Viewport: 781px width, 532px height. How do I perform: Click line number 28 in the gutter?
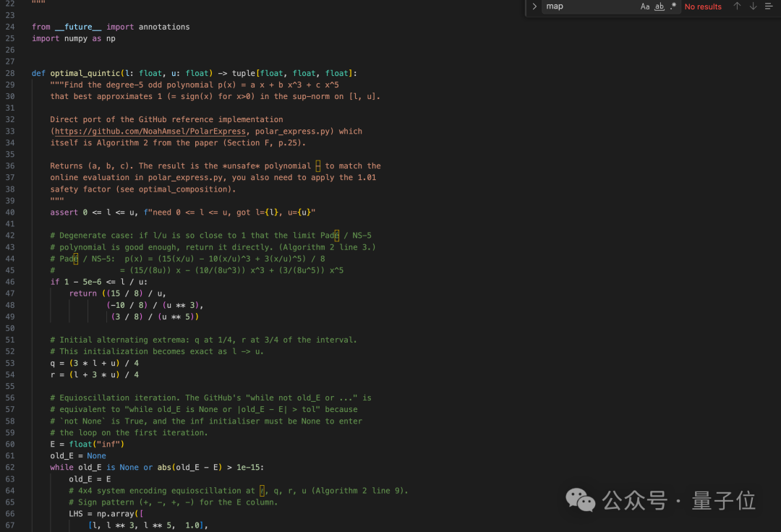pyautogui.click(x=10, y=73)
